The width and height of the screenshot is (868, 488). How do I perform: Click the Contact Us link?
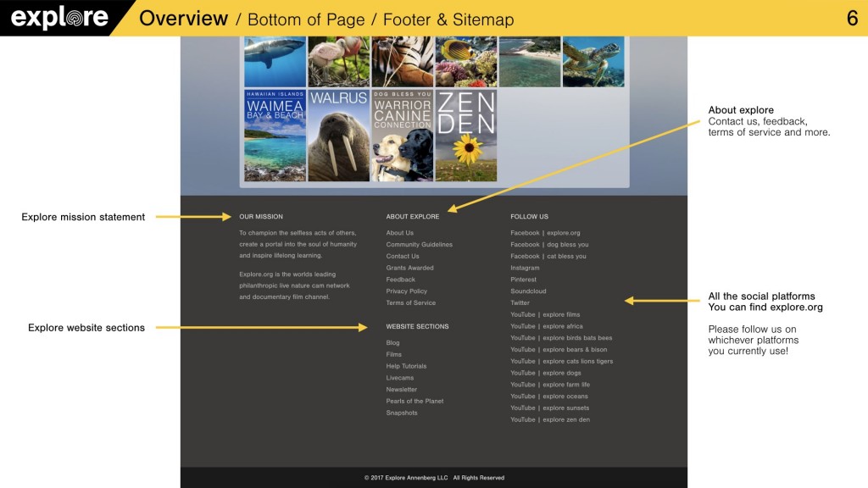point(403,256)
